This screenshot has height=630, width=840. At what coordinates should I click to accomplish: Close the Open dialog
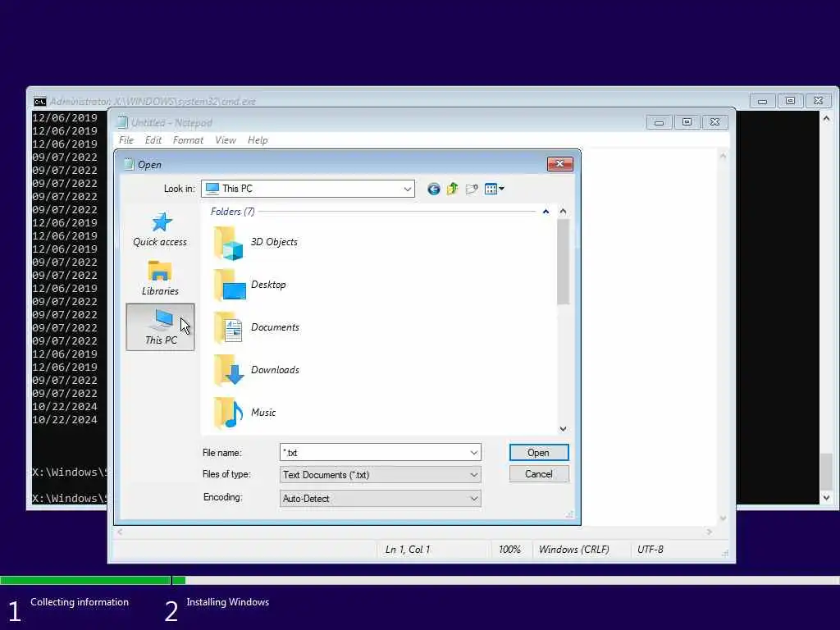(x=559, y=164)
